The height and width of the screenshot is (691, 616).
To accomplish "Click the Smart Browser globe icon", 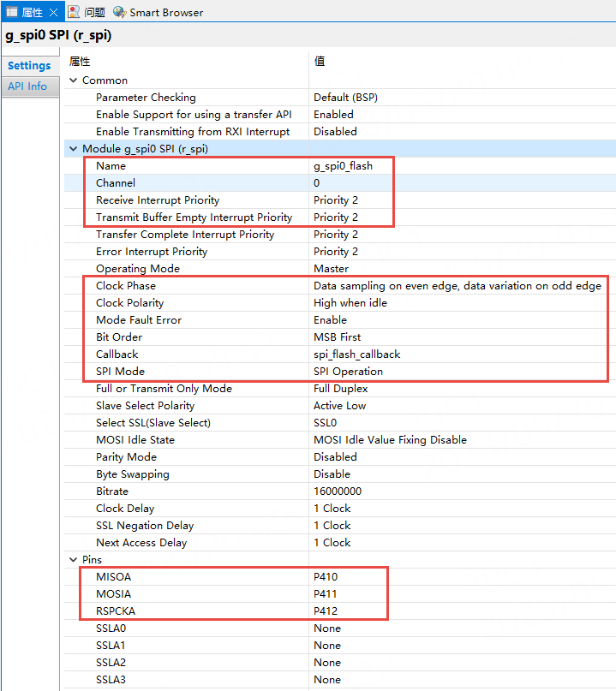I will pyautogui.click(x=119, y=12).
